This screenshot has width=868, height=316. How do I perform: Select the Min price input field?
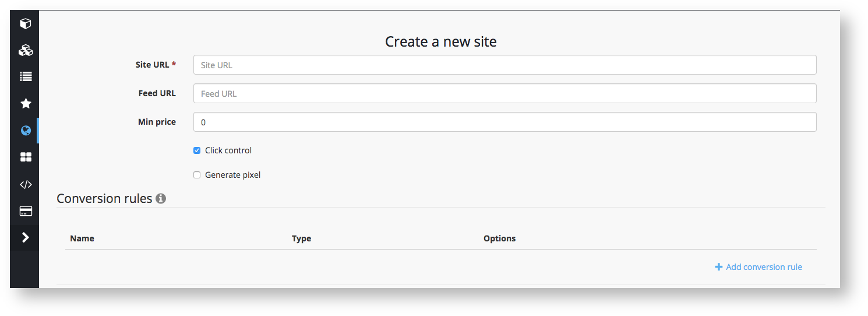point(504,122)
